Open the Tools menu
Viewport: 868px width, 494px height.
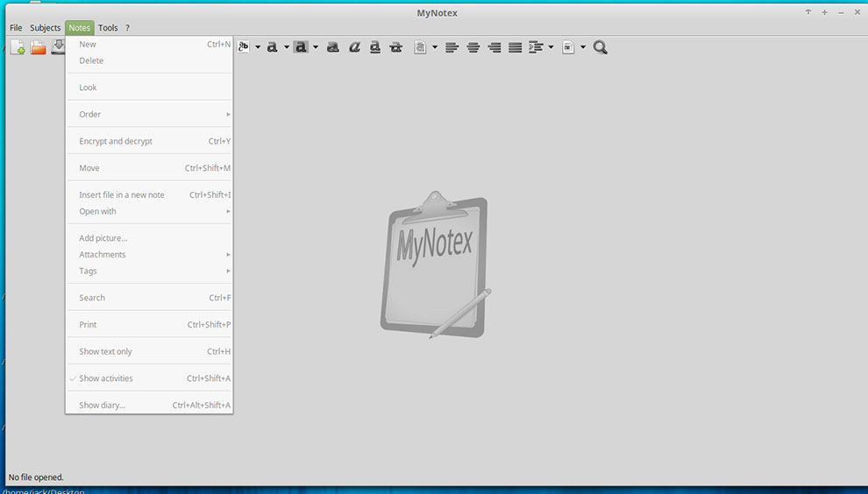click(x=108, y=28)
